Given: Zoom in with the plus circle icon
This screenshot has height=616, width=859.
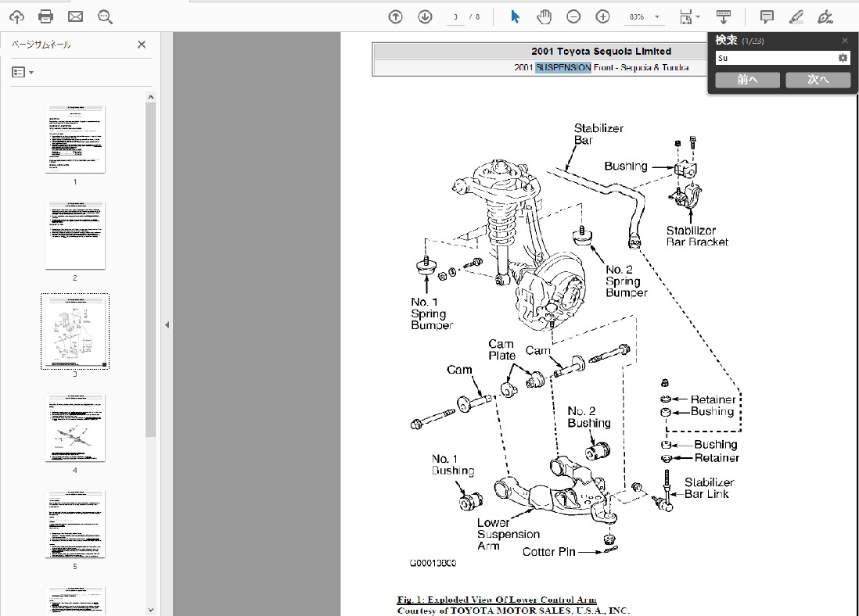Looking at the screenshot, I should [602, 17].
